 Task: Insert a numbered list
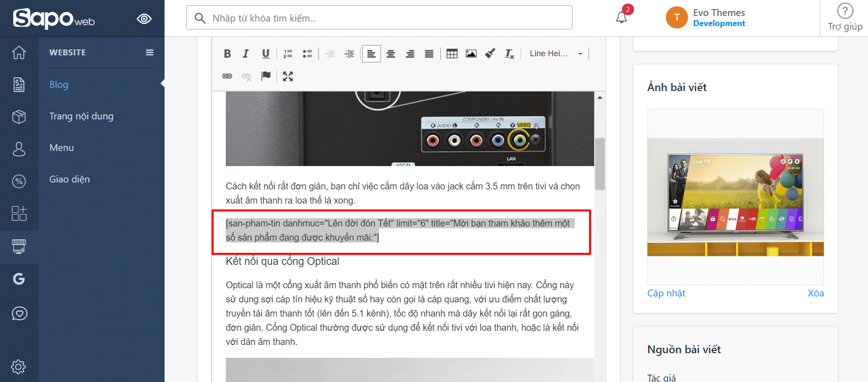pyautogui.click(x=288, y=54)
